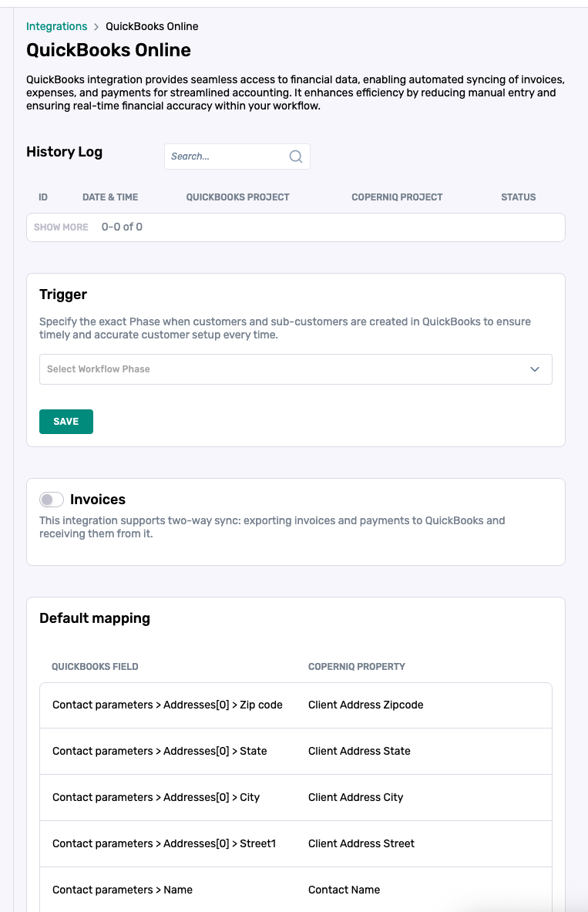588x912 pixels.
Task: Focus the History Log search field
Action: [x=237, y=156]
